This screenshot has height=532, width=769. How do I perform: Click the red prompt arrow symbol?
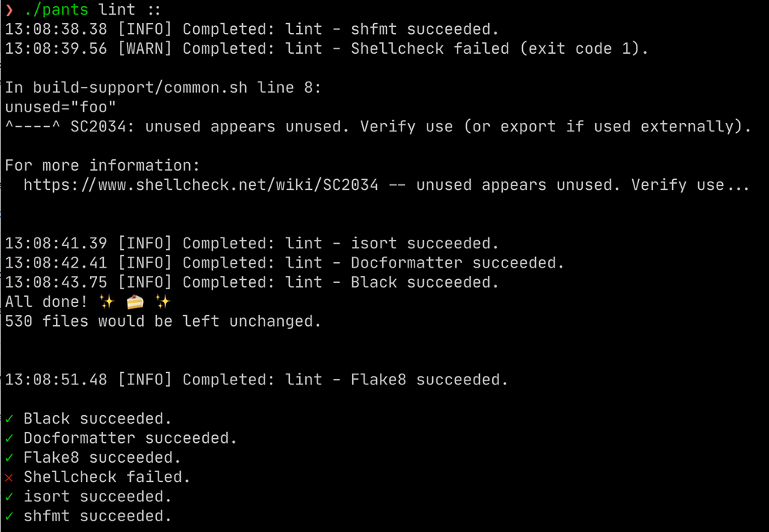point(9,10)
